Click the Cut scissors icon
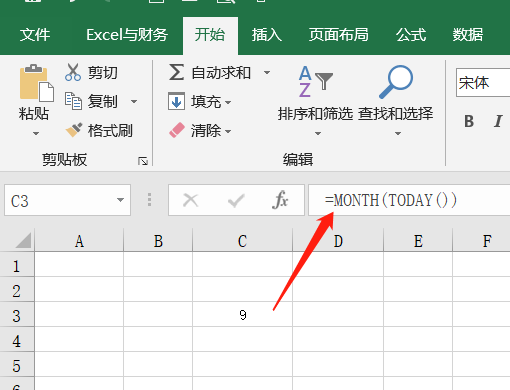The image size is (510, 390). point(73,72)
